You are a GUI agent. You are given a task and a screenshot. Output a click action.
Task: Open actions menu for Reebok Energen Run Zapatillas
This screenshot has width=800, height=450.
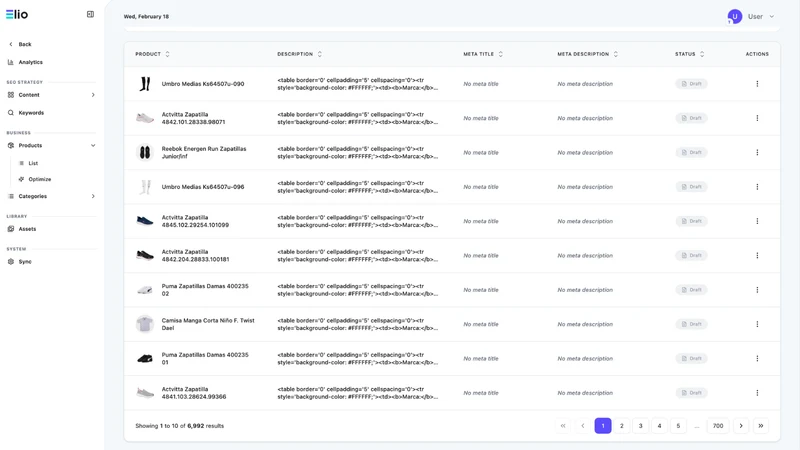pyautogui.click(x=757, y=153)
